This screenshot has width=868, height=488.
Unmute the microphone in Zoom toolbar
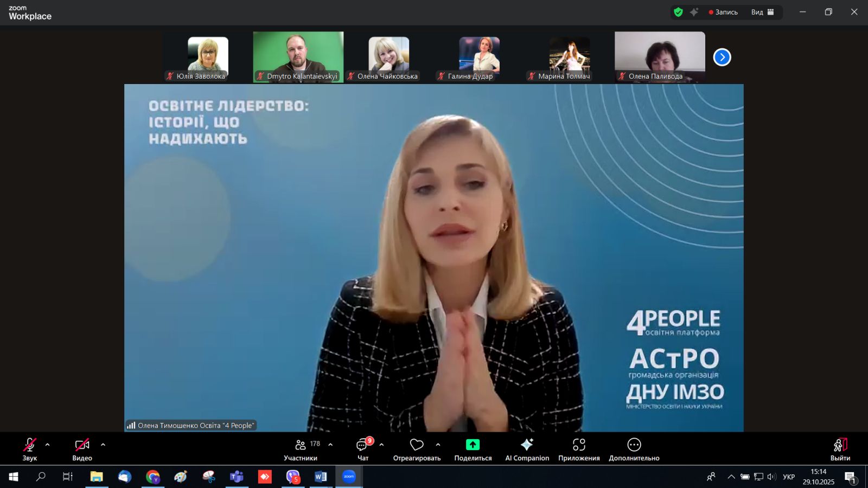point(30,445)
